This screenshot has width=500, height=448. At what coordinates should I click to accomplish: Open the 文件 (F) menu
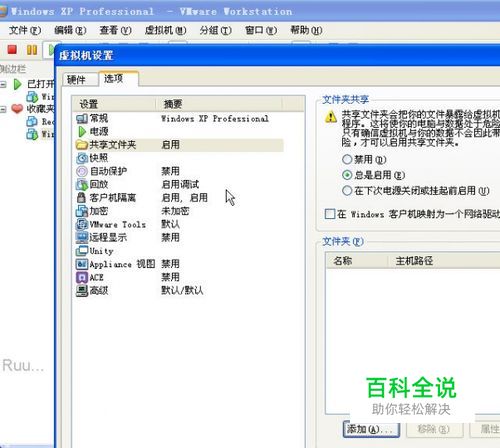[25, 30]
